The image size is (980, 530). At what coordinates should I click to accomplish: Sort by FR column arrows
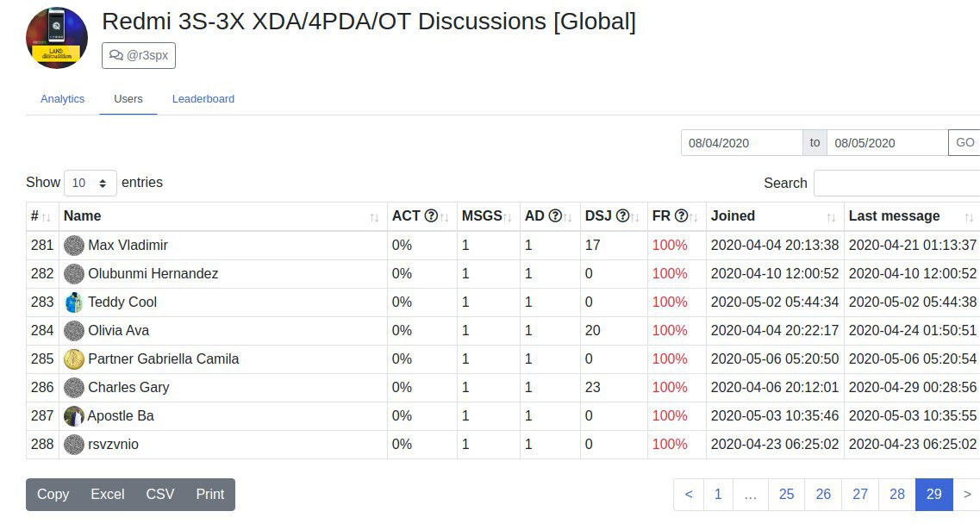[694, 217]
